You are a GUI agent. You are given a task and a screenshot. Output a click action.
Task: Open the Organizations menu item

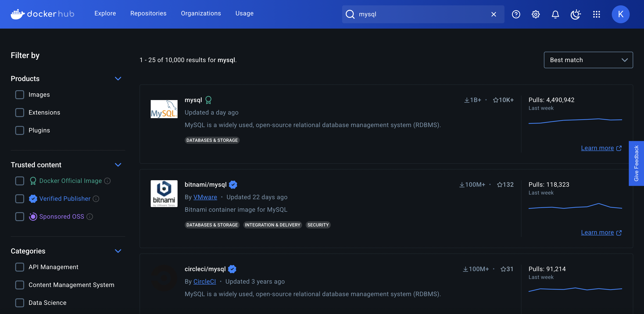201,13
